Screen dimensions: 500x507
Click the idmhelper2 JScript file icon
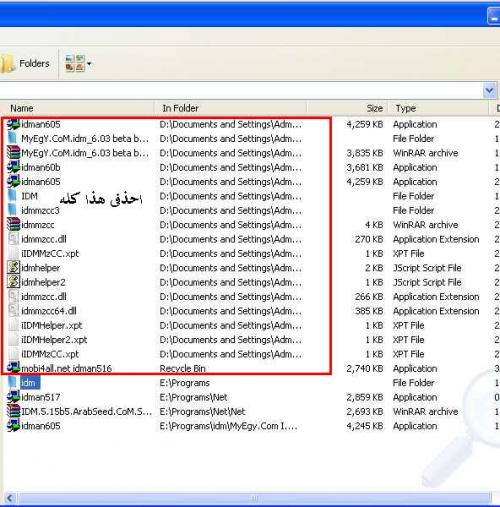click(x=13, y=282)
